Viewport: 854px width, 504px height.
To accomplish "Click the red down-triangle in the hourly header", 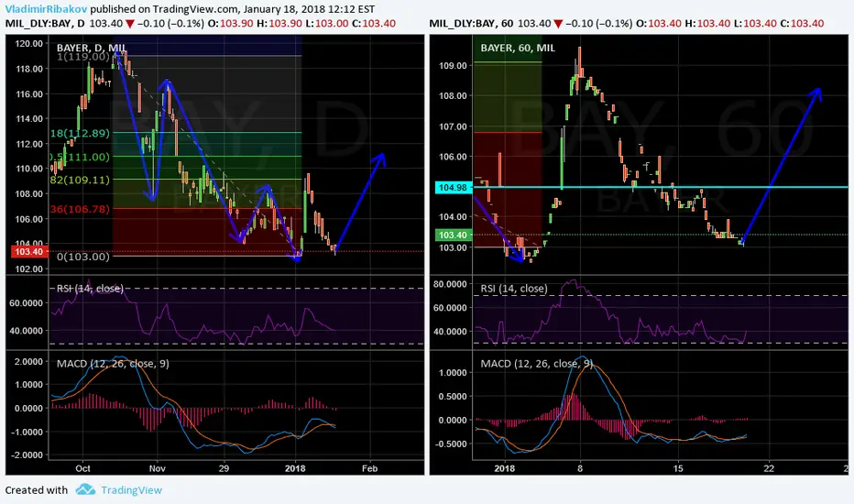I will click(558, 24).
